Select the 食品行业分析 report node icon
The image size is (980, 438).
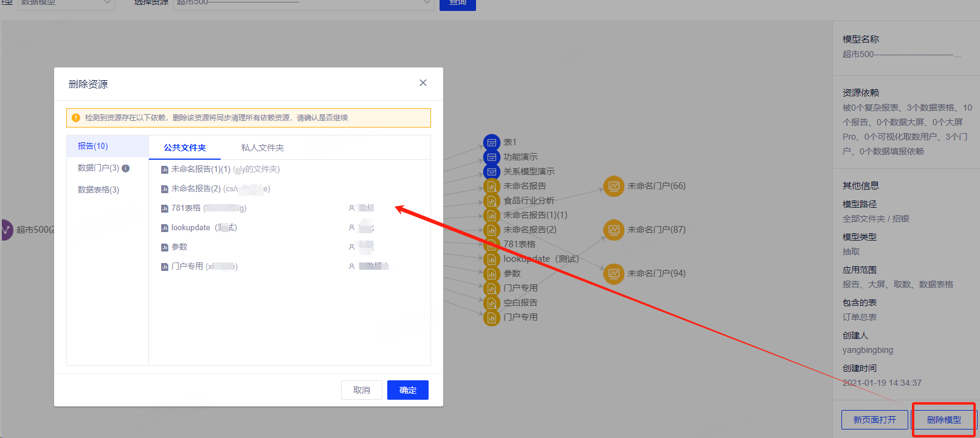click(491, 201)
